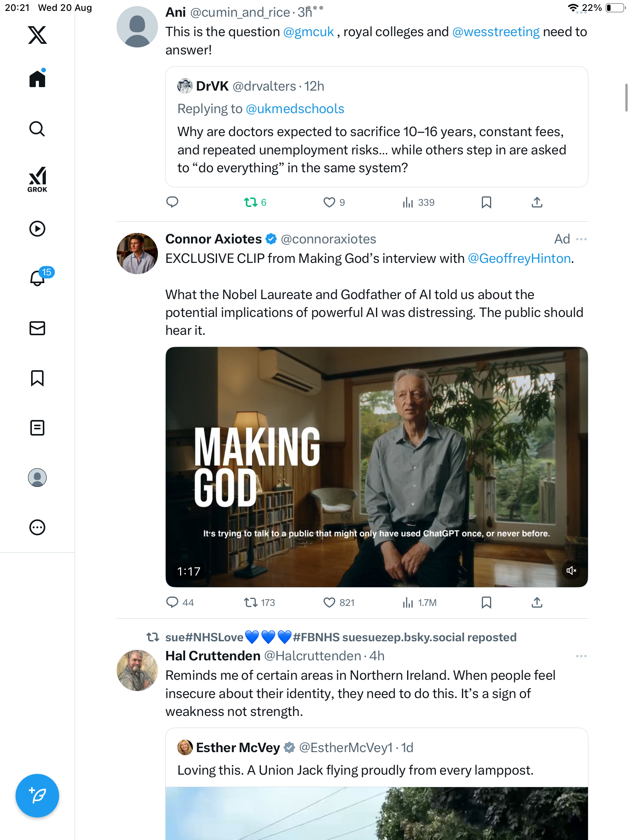Open Grok from the sidebar

tap(37, 180)
